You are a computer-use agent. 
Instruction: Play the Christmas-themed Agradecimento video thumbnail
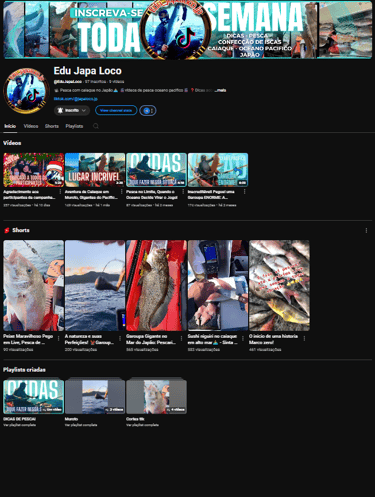click(x=34, y=170)
